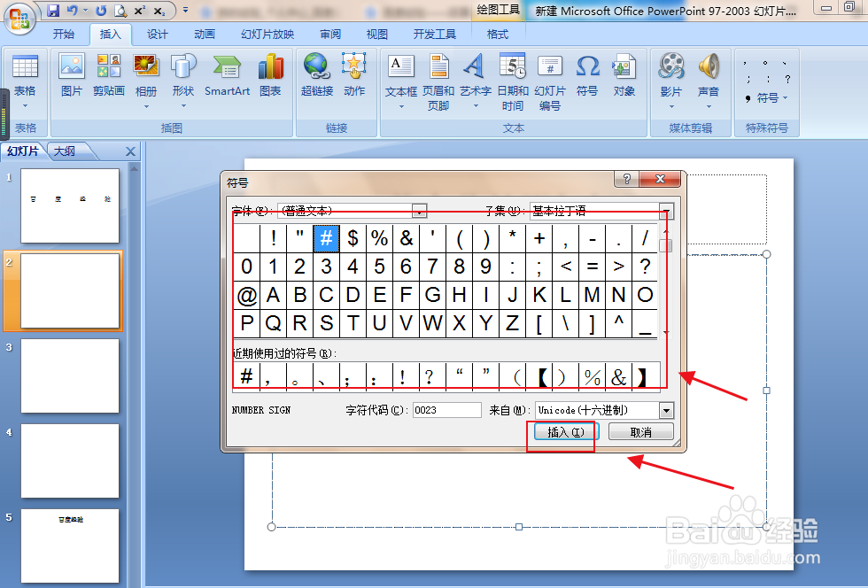Screen dimensions: 868x588
Task: Switch to the 开始 ribbon tab
Action: coord(64,35)
